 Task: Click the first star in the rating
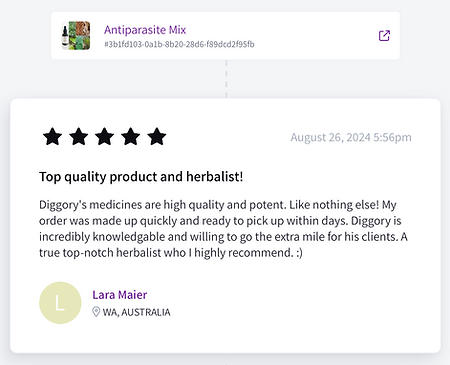(x=53, y=137)
